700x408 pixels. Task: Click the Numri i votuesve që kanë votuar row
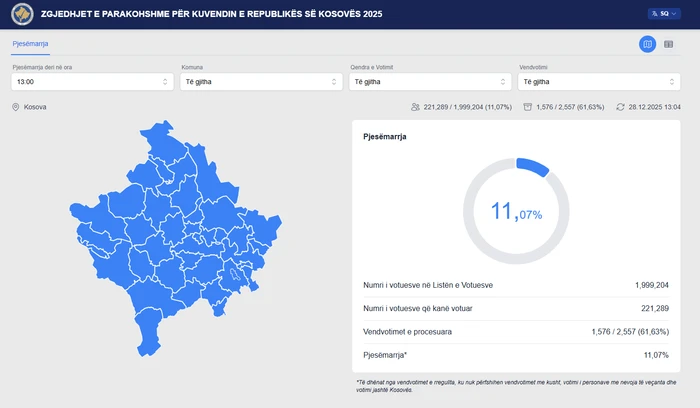point(516,308)
